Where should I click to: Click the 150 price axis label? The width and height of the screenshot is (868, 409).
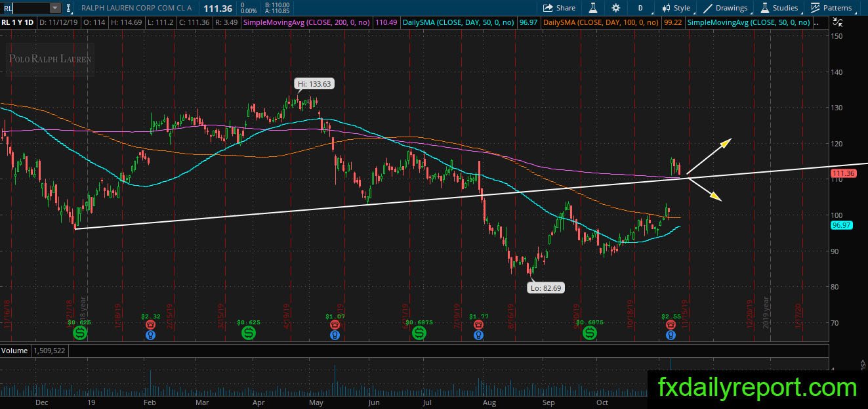837,36
